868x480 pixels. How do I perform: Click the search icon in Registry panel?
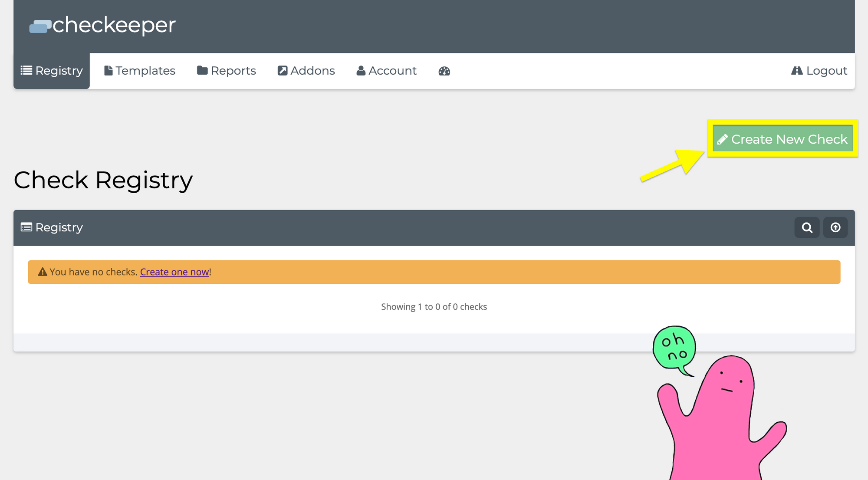coord(807,227)
